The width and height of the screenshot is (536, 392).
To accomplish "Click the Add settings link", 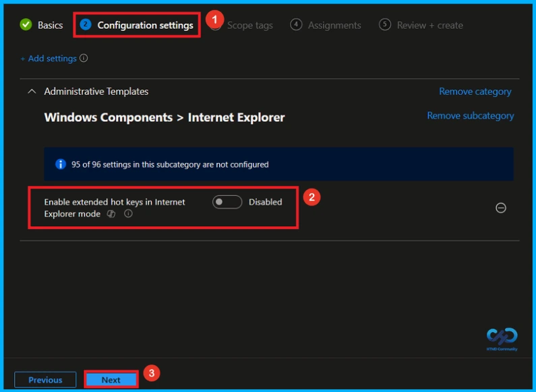I will (x=48, y=59).
